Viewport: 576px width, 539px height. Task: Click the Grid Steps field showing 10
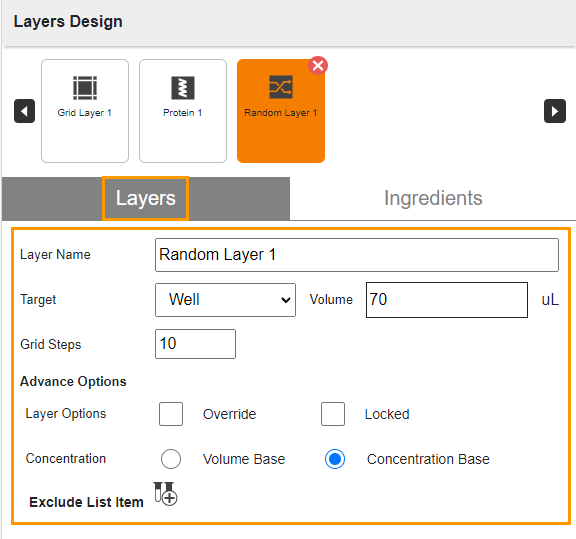(195, 344)
